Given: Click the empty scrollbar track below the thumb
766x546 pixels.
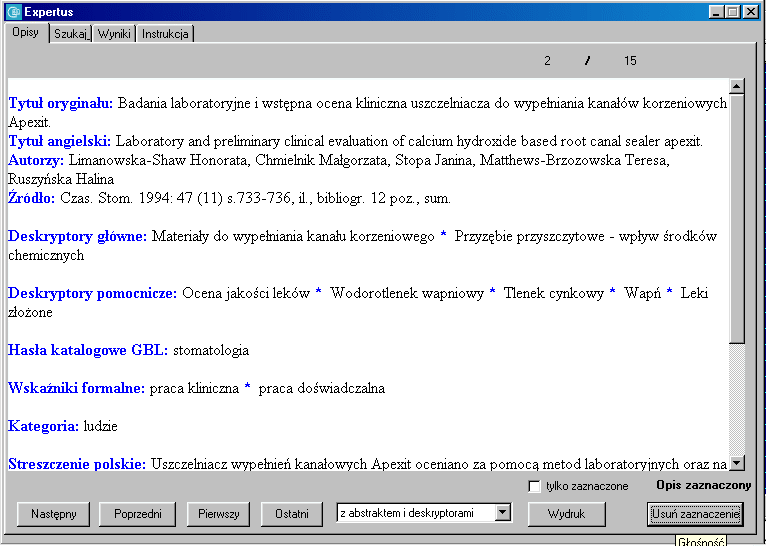Looking at the screenshot, I should [737, 400].
